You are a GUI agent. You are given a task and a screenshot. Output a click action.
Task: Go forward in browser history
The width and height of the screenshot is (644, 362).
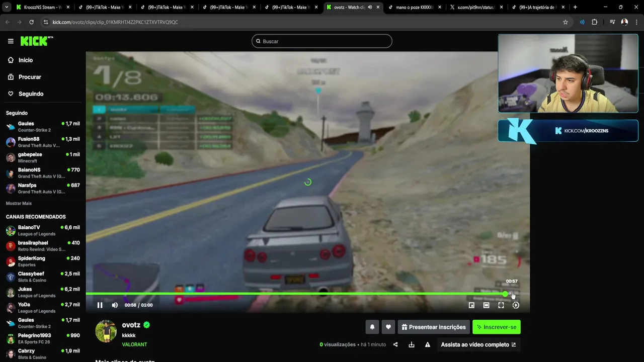[19, 22]
